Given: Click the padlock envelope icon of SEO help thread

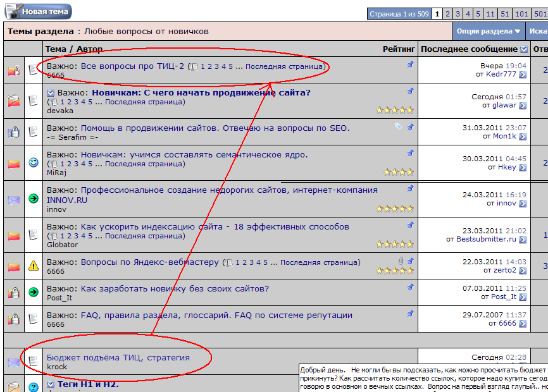Looking at the screenshot, I should coord(14,132).
